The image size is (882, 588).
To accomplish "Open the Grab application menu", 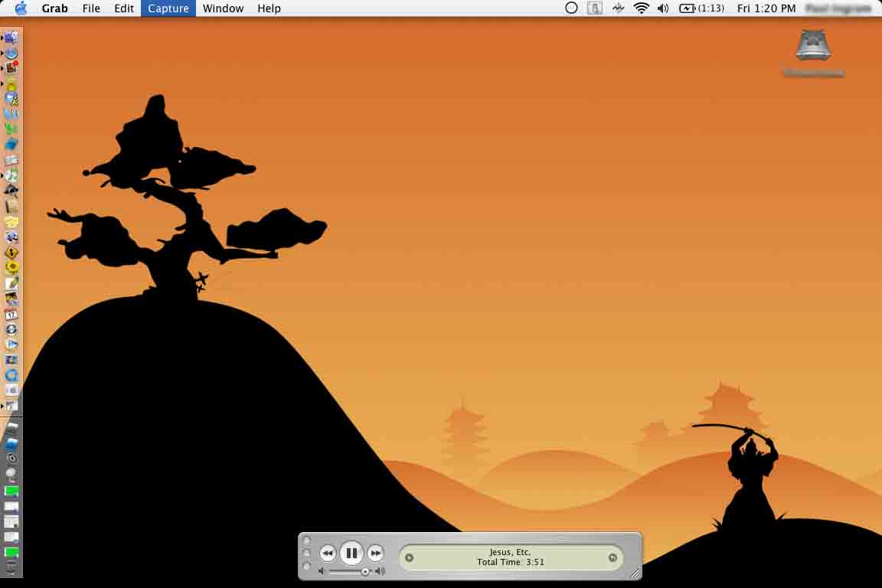I will click(54, 8).
